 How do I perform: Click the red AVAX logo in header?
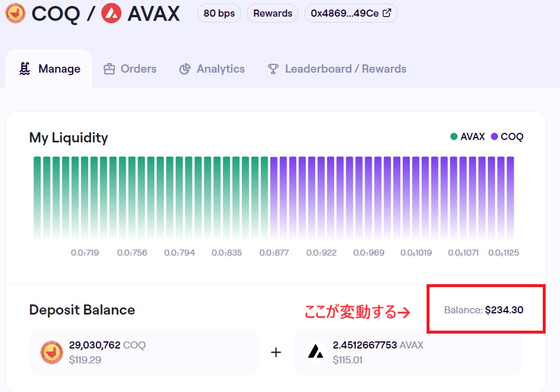click(111, 13)
